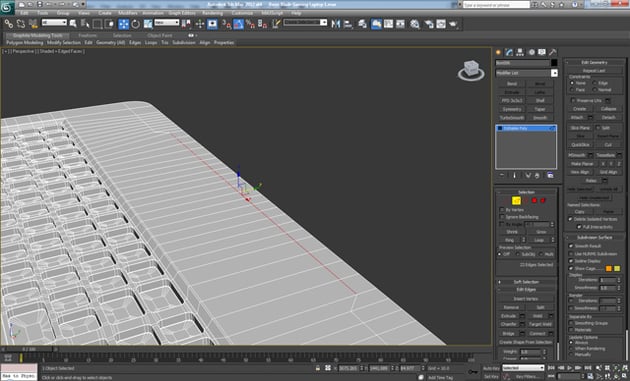The width and height of the screenshot is (630, 381).
Task: Open the reference coordinate system dropdown
Action: tap(167, 23)
